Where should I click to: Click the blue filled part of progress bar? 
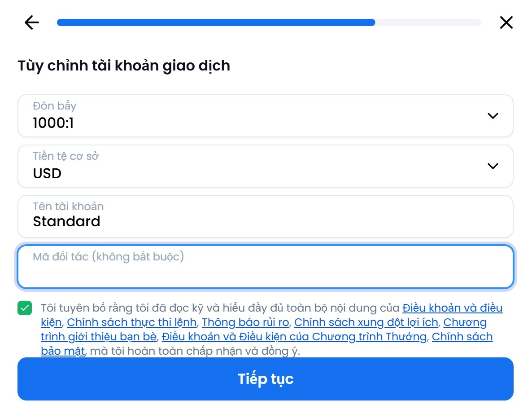coord(215,22)
